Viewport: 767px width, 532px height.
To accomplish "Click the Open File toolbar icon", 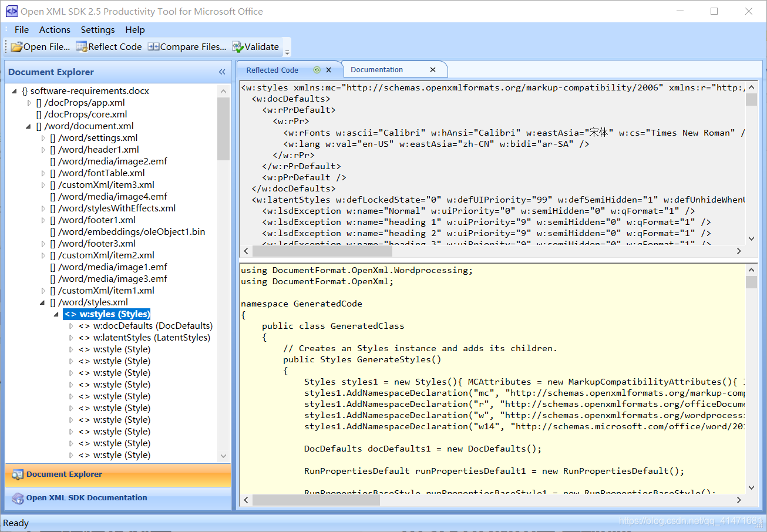I will pyautogui.click(x=16, y=47).
